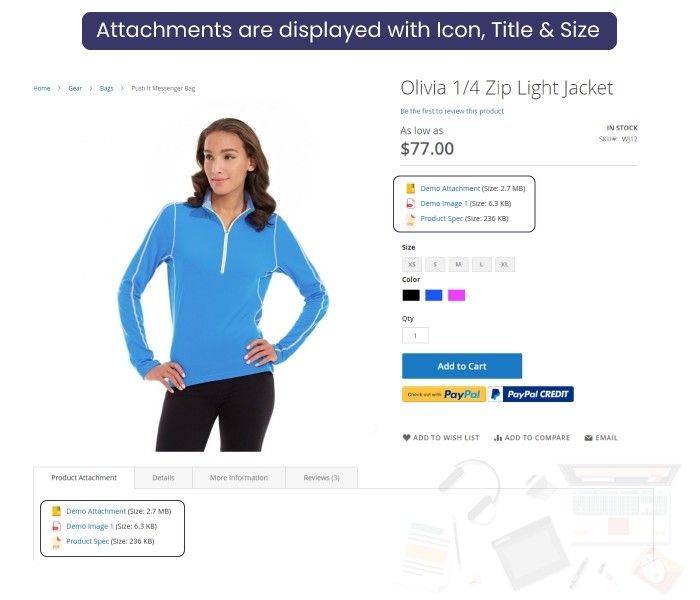
Task: Click the heart Add to Wish List icon
Action: [406, 438]
